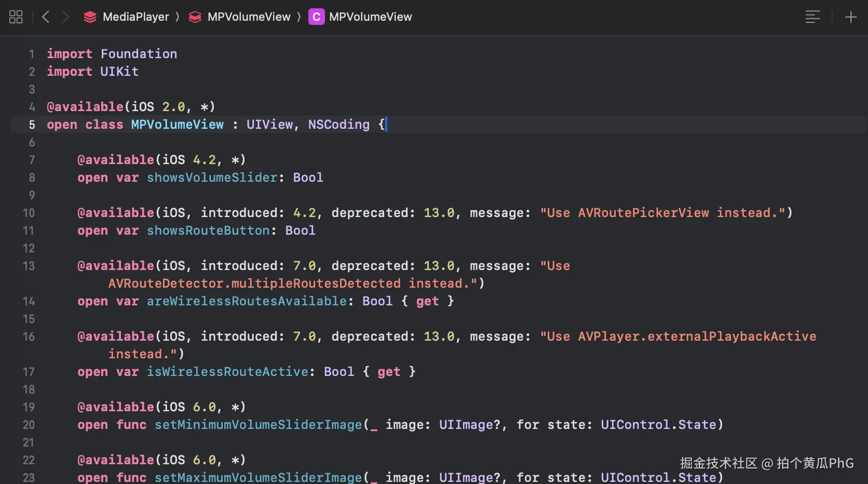Click the class name MPVolumeView on line 5
Screen dimensions: 868x484
(x=177, y=125)
